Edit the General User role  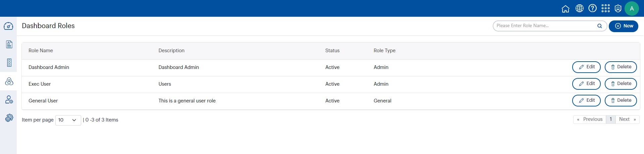(586, 100)
